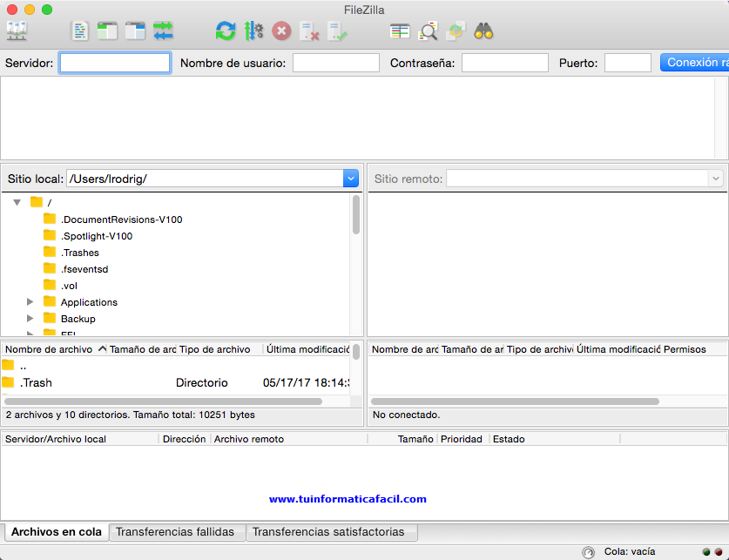Screen dimensions: 729x560
Task: Click the Dirección queue column header
Action: [185, 439]
